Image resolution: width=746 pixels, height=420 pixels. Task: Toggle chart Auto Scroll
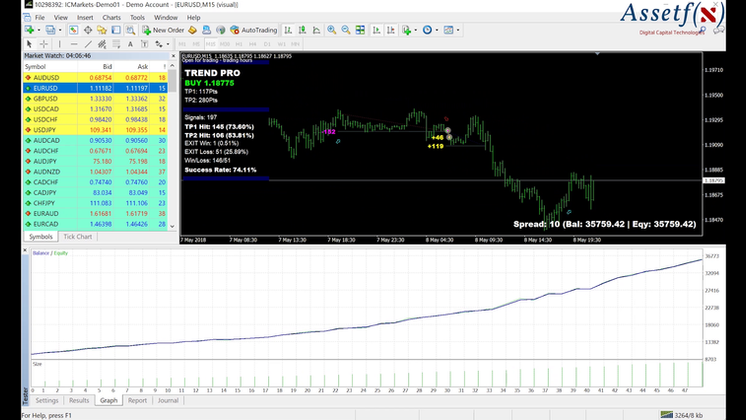click(x=376, y=30)
